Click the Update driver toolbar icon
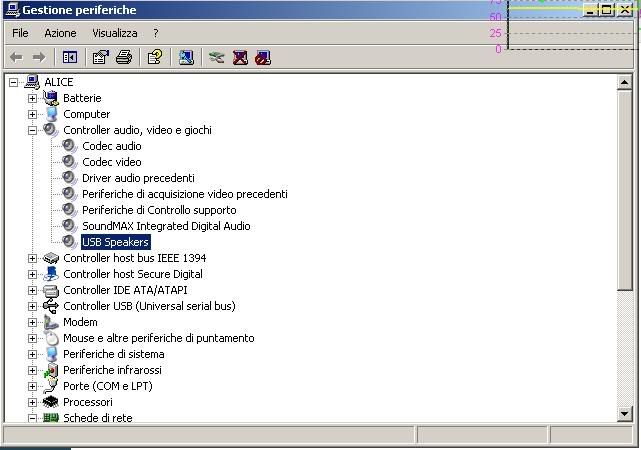The width and height of the screenshot is (641, 450). click(x=216, y=57)
